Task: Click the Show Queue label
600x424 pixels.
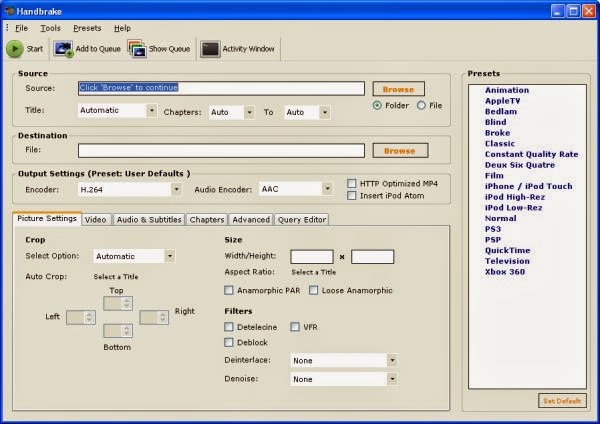Action: point(170,49)
